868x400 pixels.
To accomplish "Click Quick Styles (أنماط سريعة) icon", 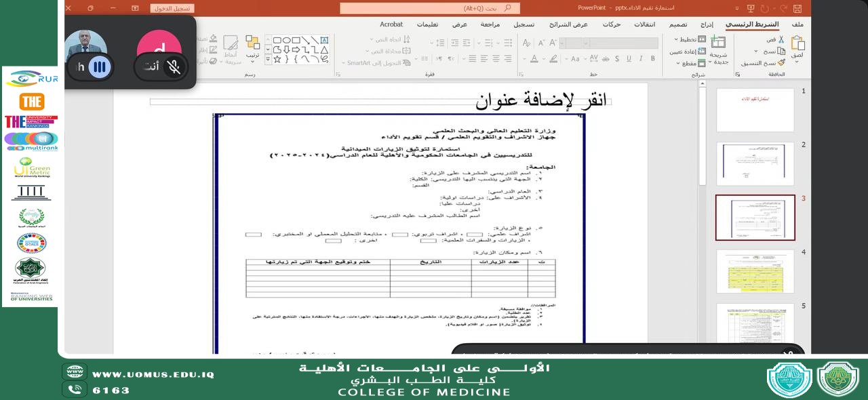I will tap(231, 45).
